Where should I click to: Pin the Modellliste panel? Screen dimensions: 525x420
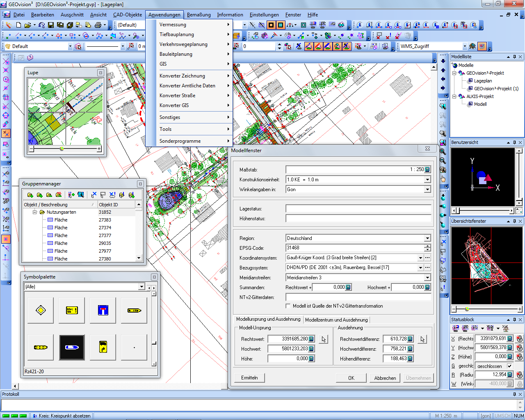(514, 57)
